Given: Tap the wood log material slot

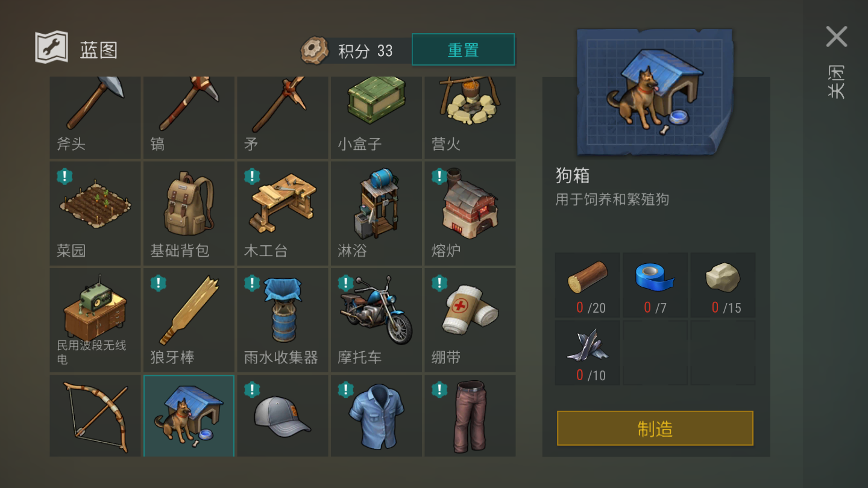Looking at the screenshot, I should point(588,285).
